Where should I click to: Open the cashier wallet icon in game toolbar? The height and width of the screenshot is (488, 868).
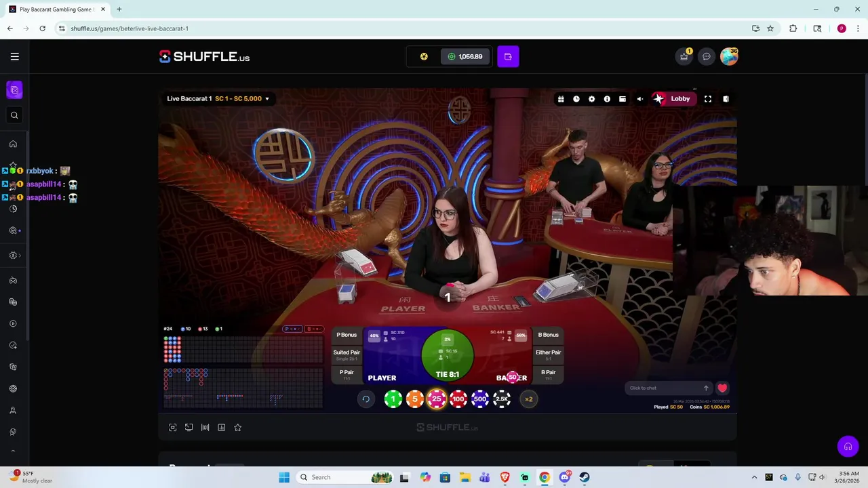point(623,99)
